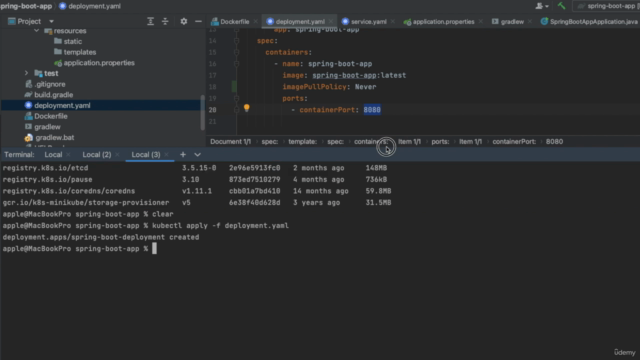This screenshot has height=360, width=640.
Task: Click the spring-boot-app:latest image value
Action: (359, 75)
